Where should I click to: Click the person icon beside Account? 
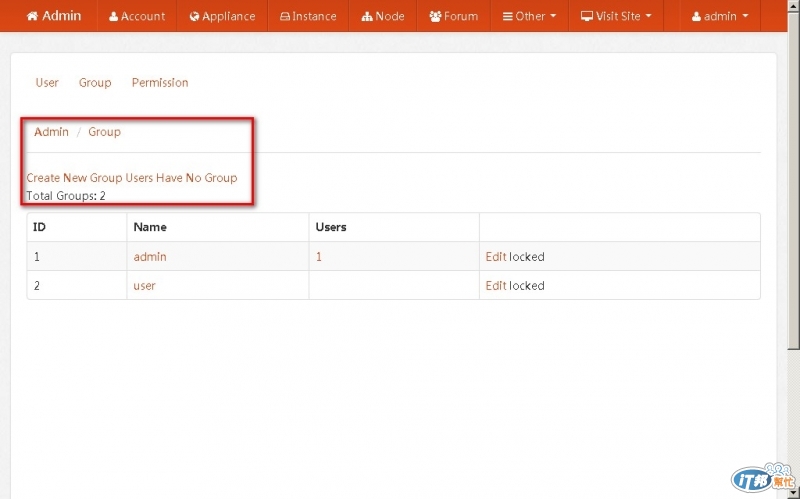113,16
